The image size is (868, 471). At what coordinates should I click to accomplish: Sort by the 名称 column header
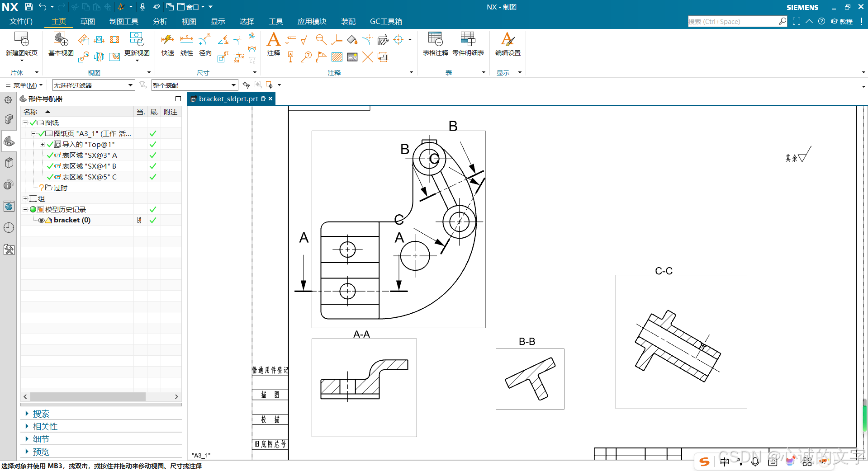pos(78,112)
